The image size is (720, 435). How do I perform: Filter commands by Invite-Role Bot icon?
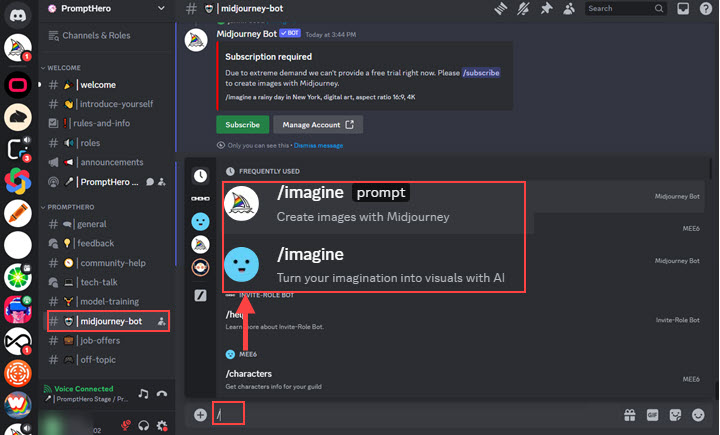pyautogui.click(x=200, y=198)
